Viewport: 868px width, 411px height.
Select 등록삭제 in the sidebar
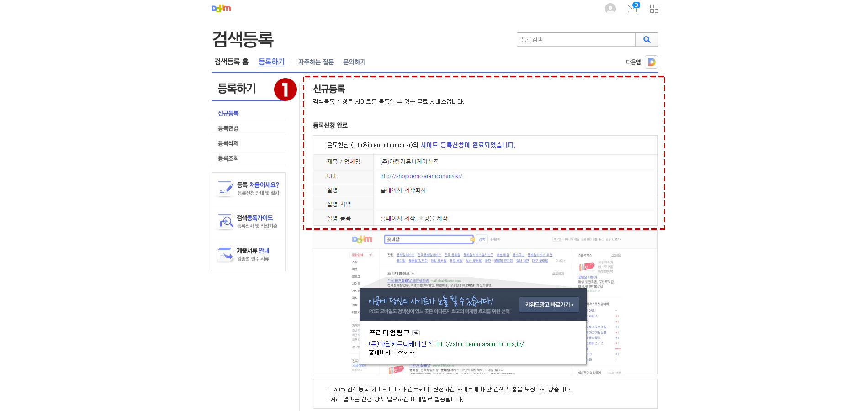click(x=228, y=143)
